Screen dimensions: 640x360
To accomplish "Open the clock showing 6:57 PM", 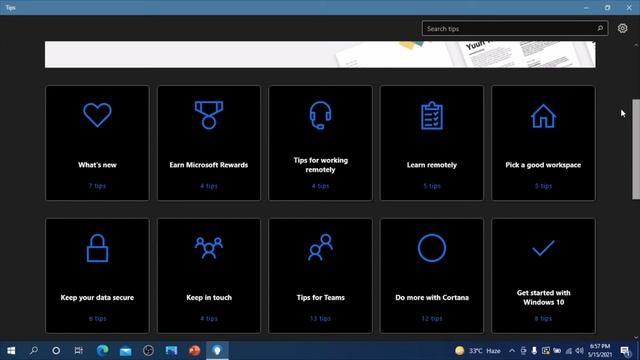I will tap(599, 351).
